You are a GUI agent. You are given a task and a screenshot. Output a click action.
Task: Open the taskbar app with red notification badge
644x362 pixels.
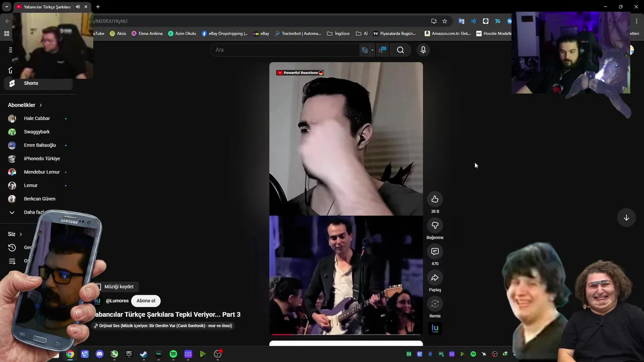pos(218,354)
